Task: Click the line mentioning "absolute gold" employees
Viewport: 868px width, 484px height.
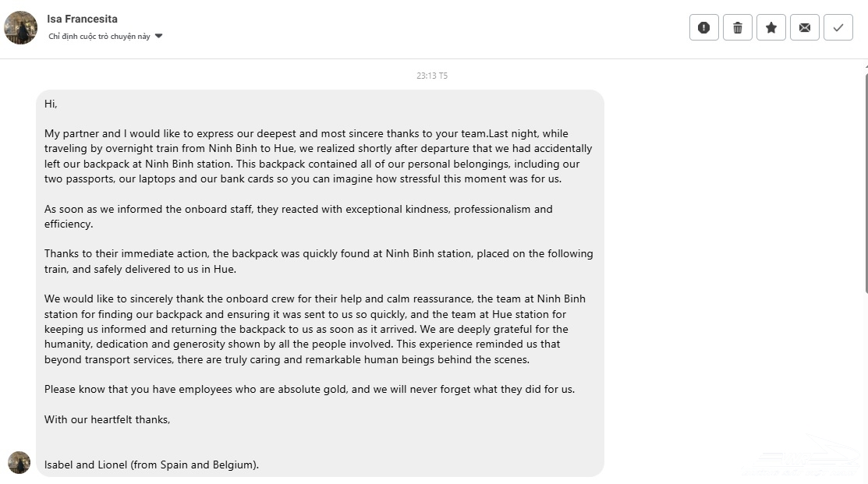Action: 309,389
